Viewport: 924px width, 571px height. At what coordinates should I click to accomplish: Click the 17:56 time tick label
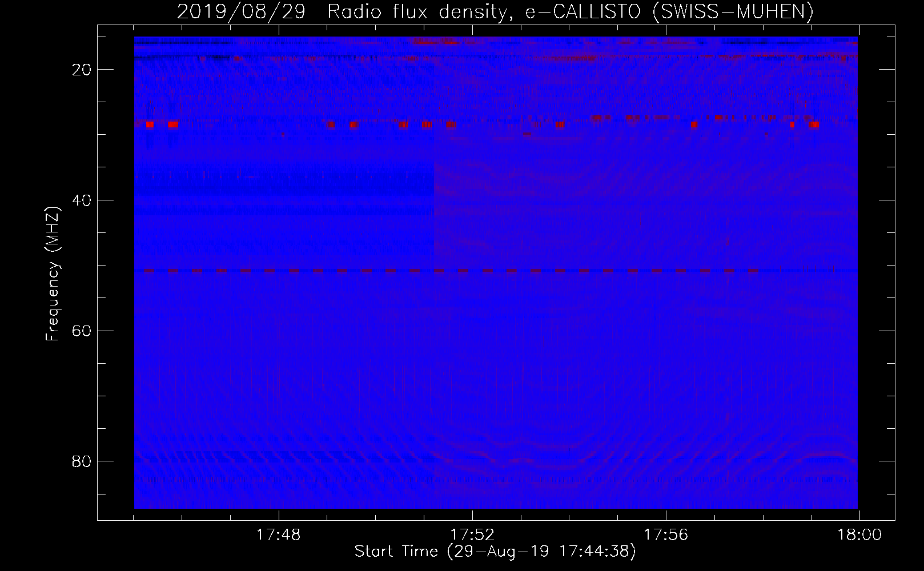click(666, 535)
